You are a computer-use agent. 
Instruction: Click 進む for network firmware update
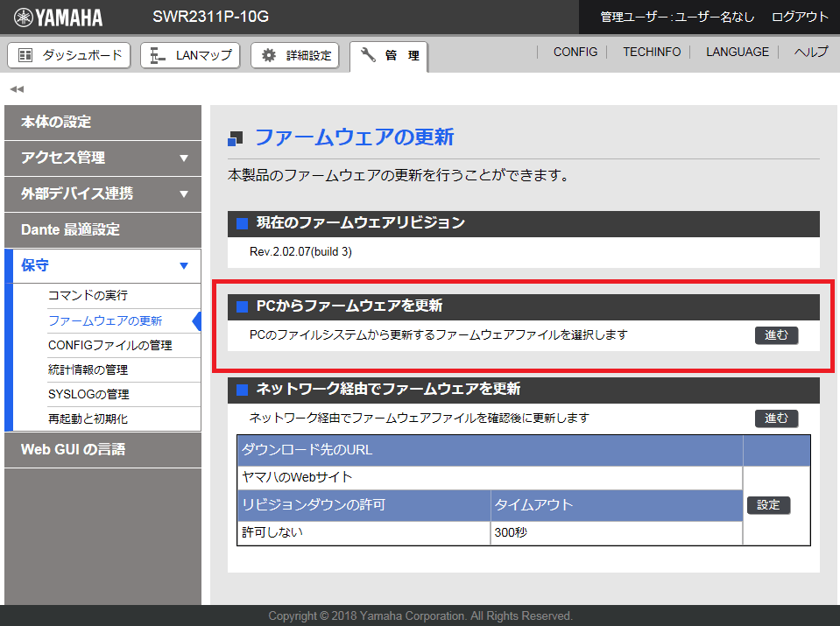coord(776,418)
